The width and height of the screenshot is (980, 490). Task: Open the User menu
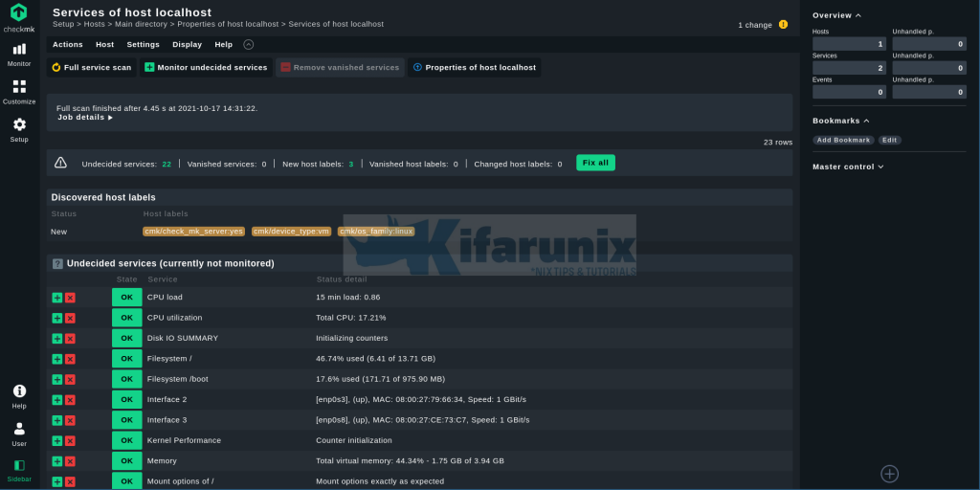click(x=19, y=434)
